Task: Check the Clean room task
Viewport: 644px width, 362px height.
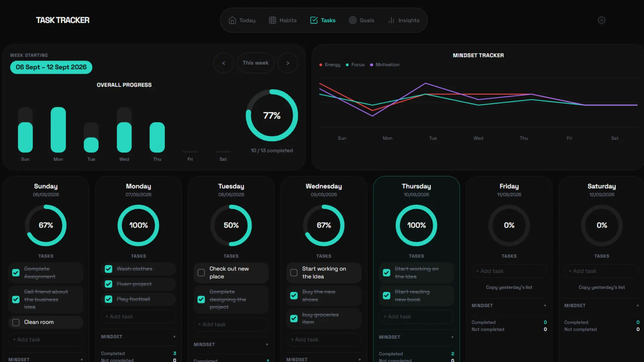Action: (16, 322)
